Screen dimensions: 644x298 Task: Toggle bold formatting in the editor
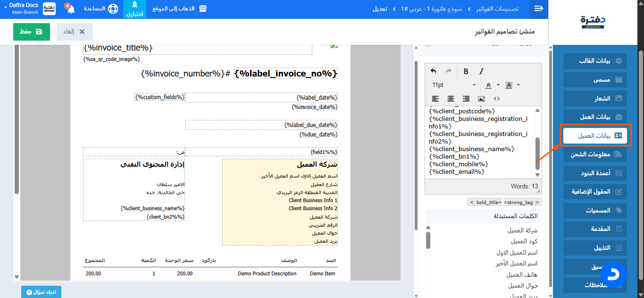pyautogui.click(x=466, y=71)
